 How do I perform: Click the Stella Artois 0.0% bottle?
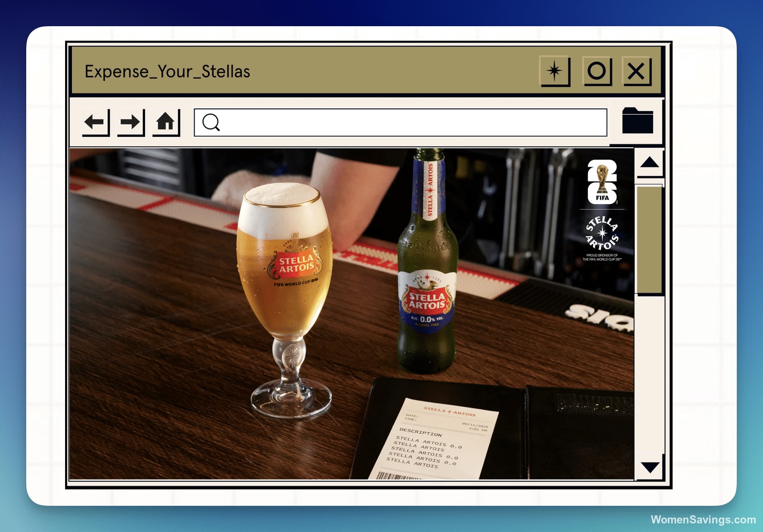tap(428, 262)
